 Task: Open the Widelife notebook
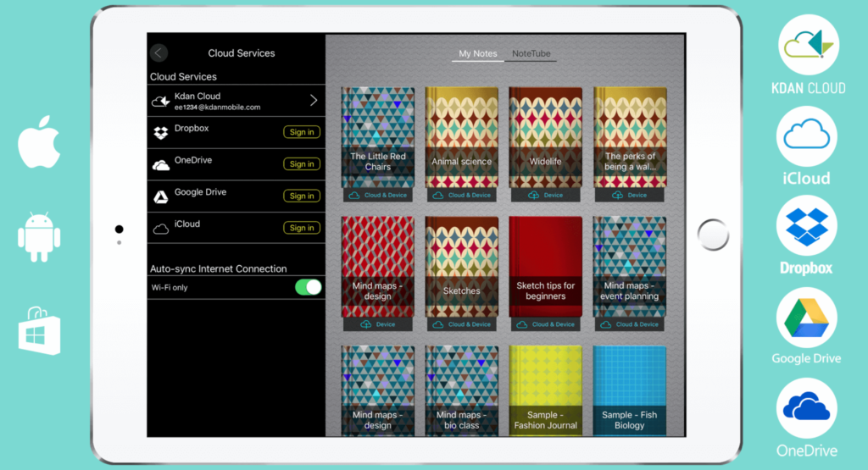click(545, 138)
